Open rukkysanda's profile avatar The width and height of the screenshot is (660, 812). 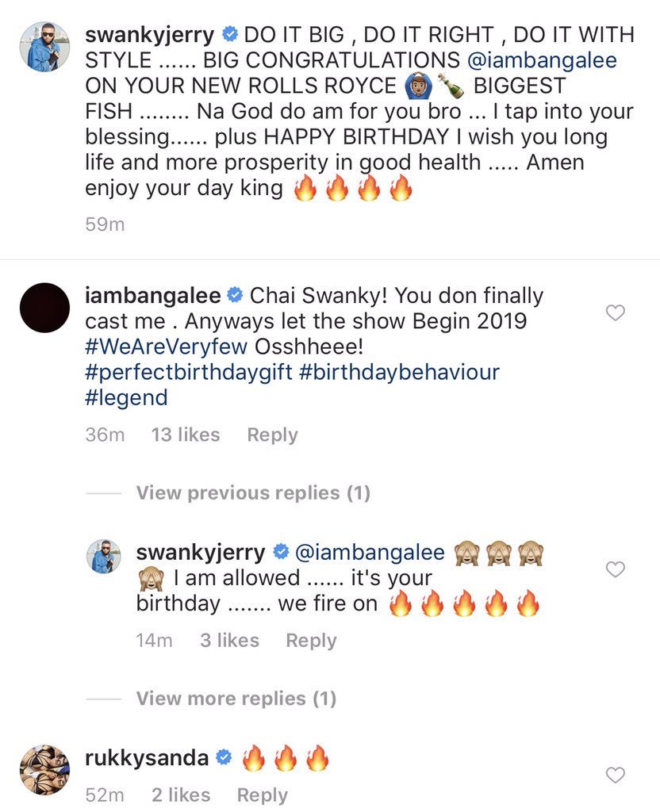tap(43, 769)
